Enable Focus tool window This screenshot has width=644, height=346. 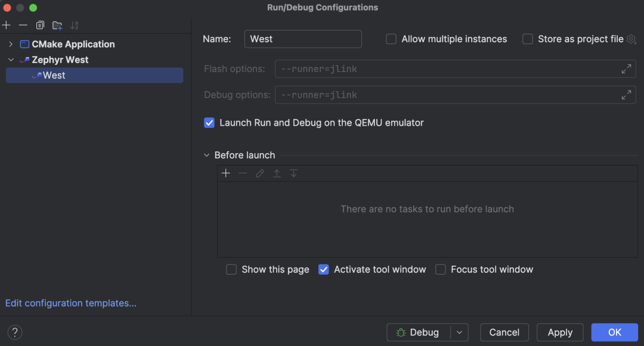coord(440,269)
